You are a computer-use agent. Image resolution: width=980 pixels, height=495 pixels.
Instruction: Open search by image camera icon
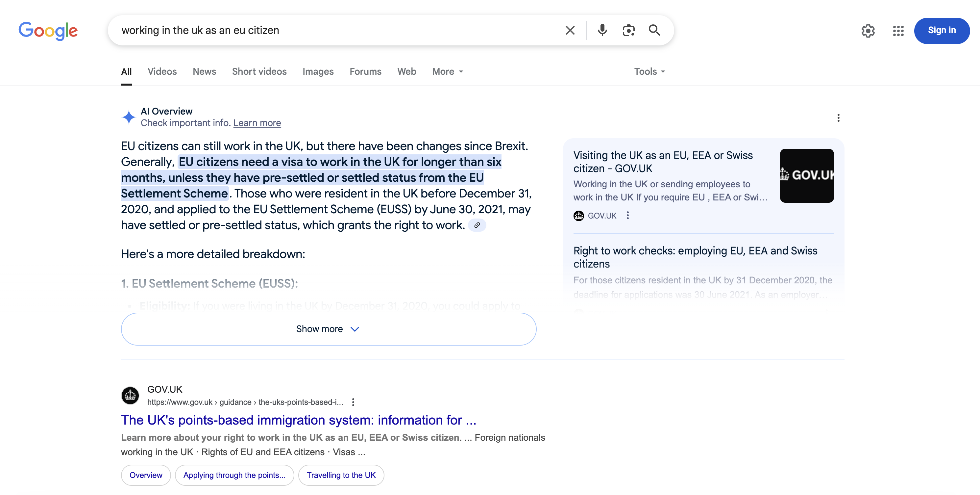pyautogui.click(x=628, y=30)
